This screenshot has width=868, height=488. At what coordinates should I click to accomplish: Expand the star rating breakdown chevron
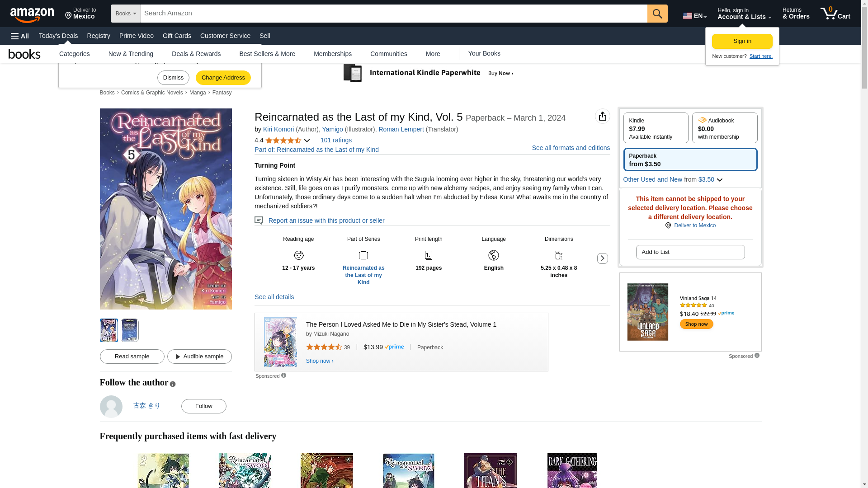[x=307, y=141]
